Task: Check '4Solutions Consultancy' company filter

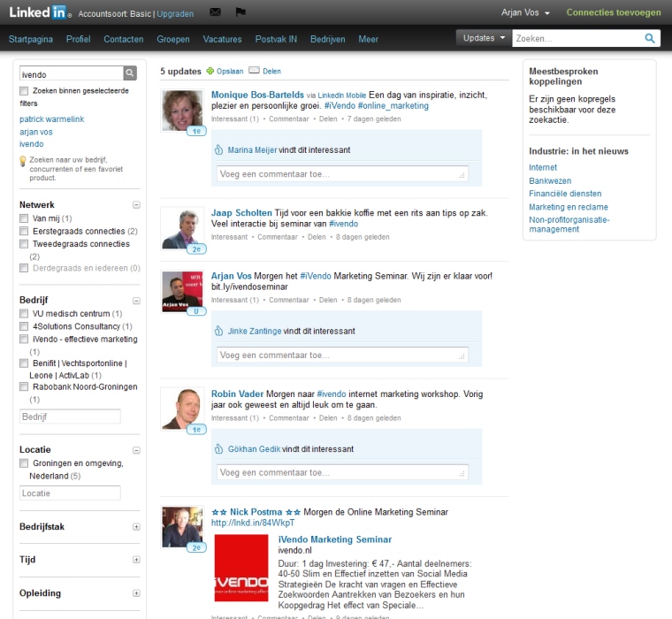Action: [24, 326]
